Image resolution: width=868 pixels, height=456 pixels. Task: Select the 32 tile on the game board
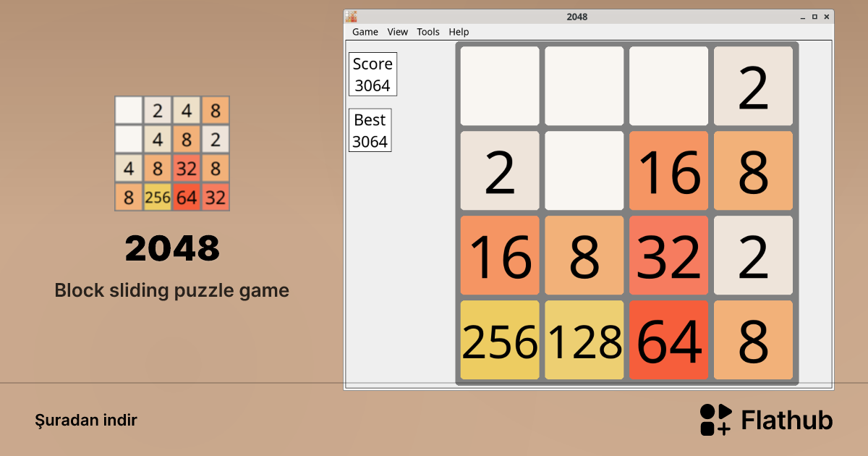(668, 256)
